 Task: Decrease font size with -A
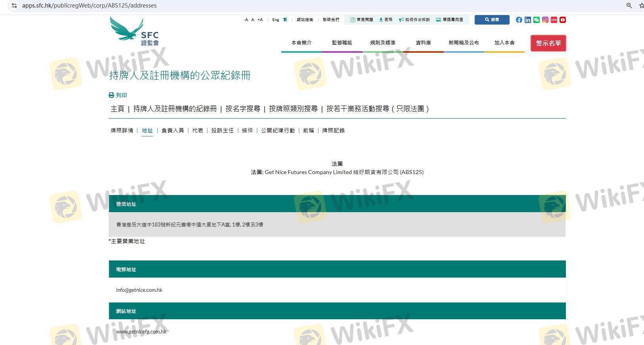[x=246, y=20]
